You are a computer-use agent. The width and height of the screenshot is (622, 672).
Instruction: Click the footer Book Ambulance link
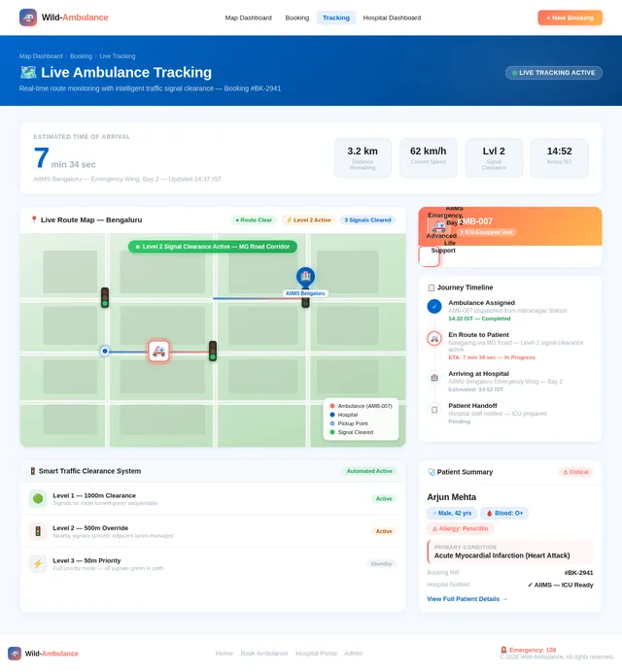pos(263,654)
